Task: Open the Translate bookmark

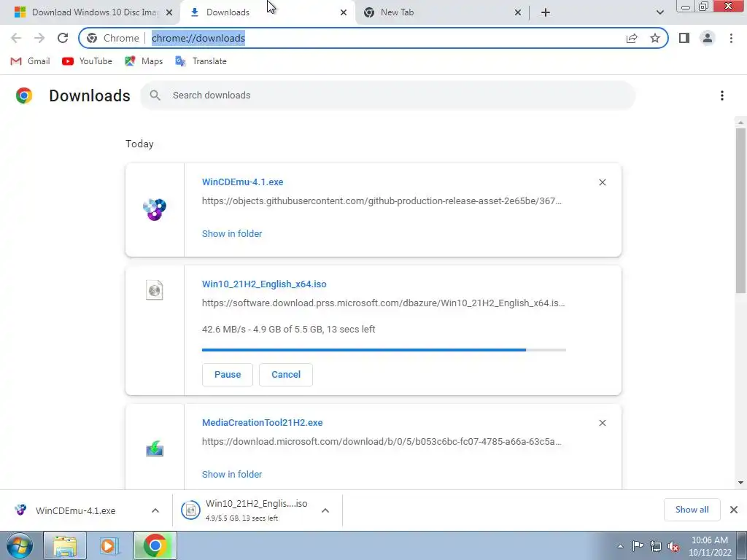Action: click(x=201, y=61)
